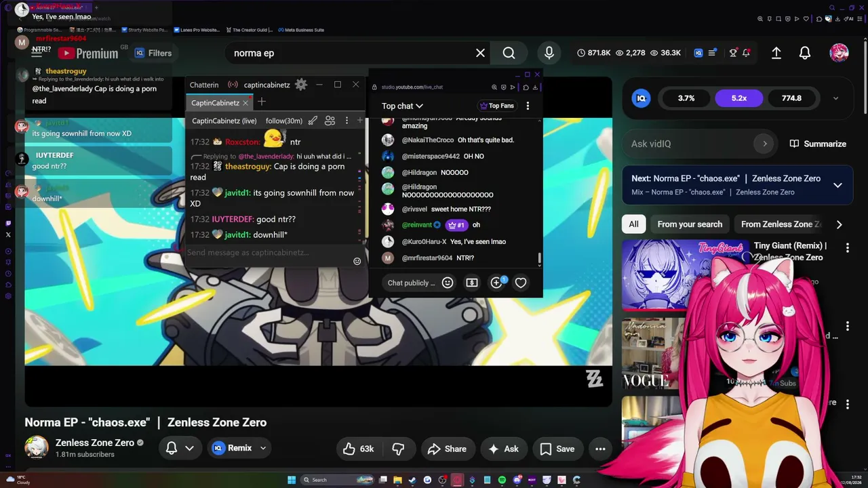Open vidIQ alerts bell with red dot

click(x=746, y=53)
